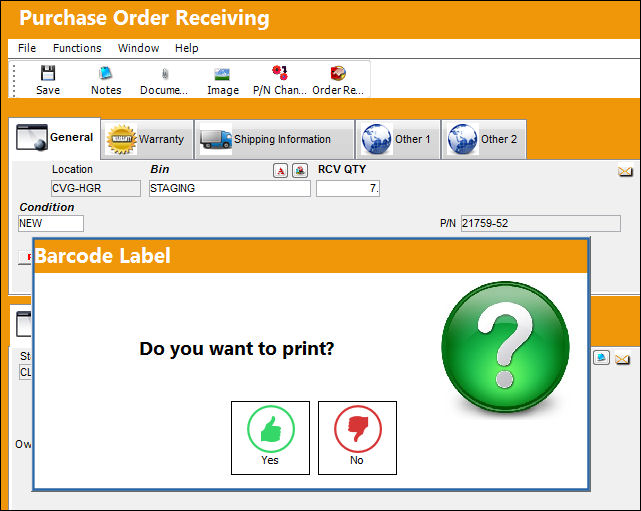Click the lower envelope icon behind dialog
Viewport: 641px width, 511px height.
(x=622, y=359)
